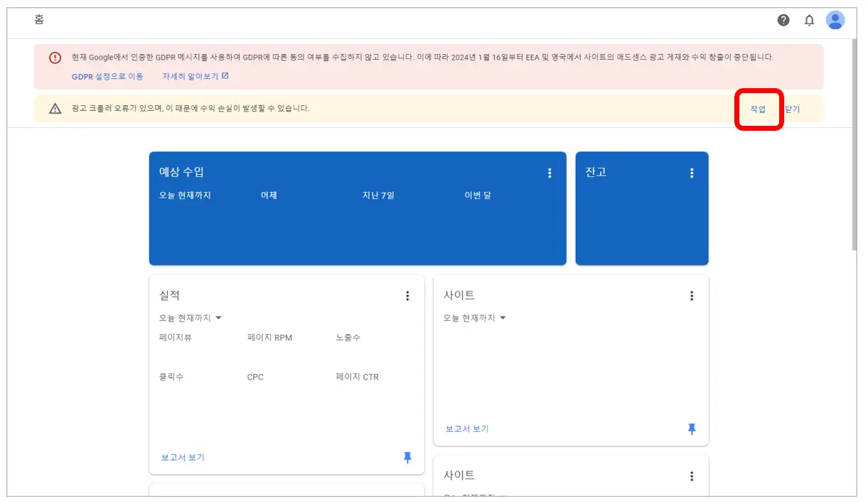
Task: Select the 홈 menu item
Action: 38,20
